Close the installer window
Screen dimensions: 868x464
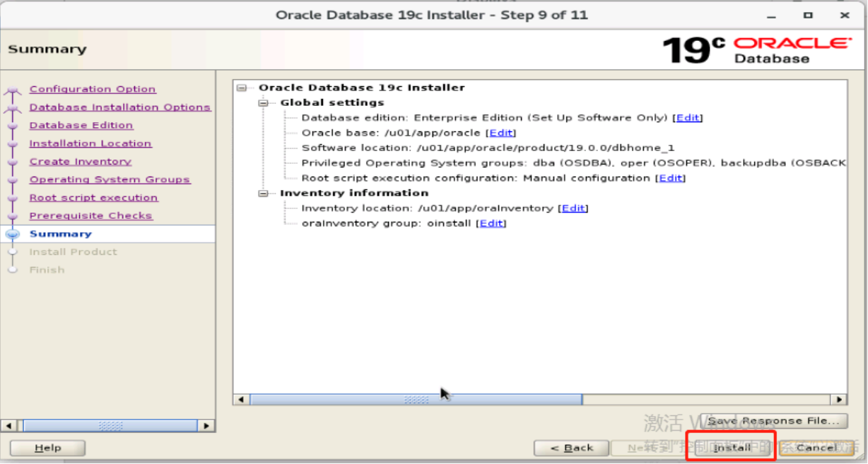[845, 15]
